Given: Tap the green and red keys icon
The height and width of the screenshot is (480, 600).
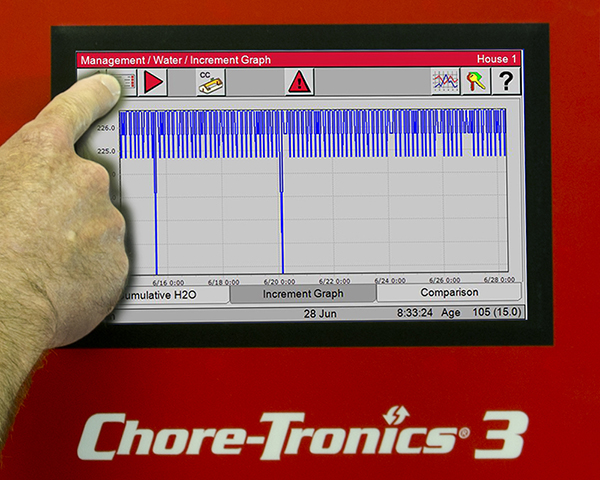Looking at the screenshot, I should (475, 81).
